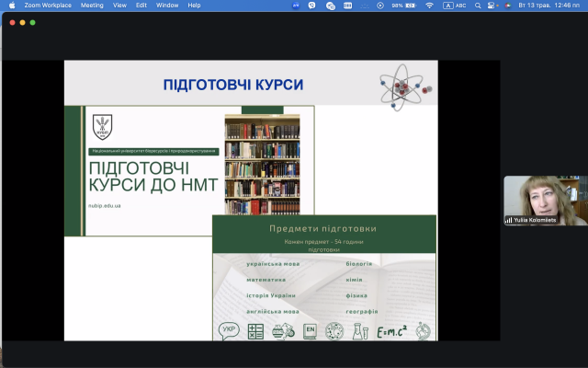Open the Meeting menu

click(92, 5)
